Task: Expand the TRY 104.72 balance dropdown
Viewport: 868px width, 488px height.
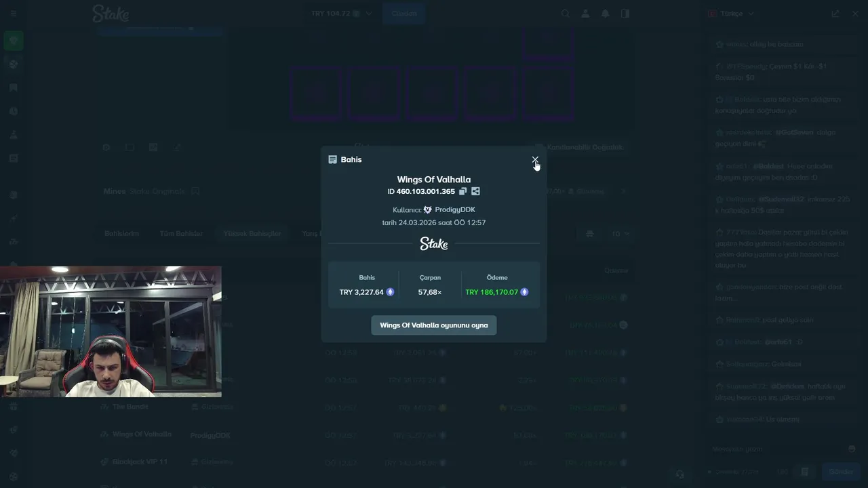Action: (x=341, y=14)
